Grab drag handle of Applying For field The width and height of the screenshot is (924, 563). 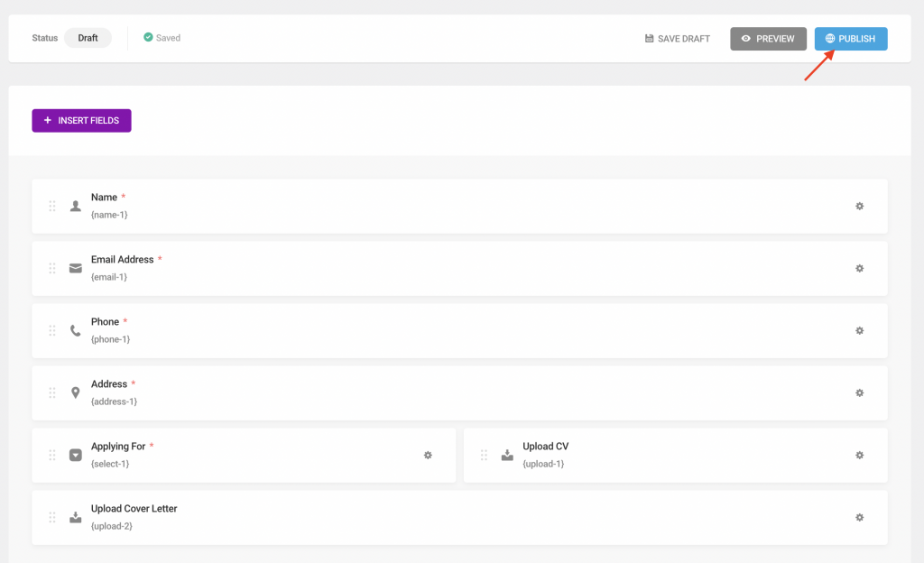point(51,456)
